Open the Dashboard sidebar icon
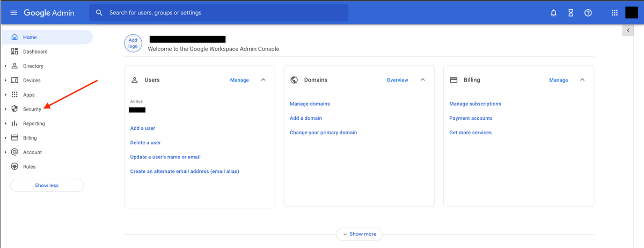Screen dimensions: 644x248 [x=14, y=52]
